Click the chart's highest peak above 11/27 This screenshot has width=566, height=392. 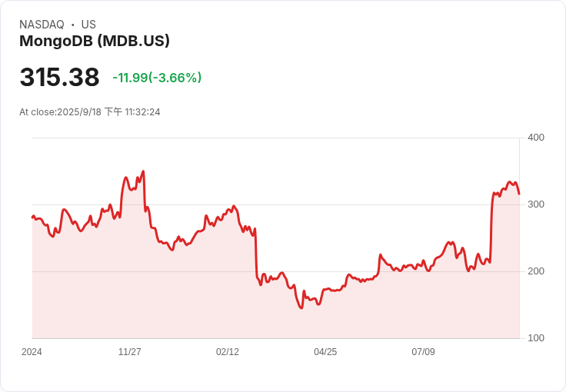(x=143, y=171)
